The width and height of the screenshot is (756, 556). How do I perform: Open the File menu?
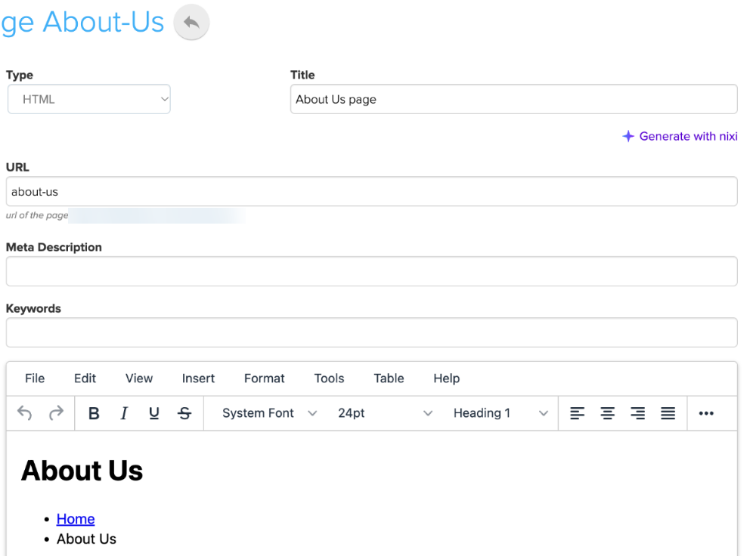click(35, 378)
